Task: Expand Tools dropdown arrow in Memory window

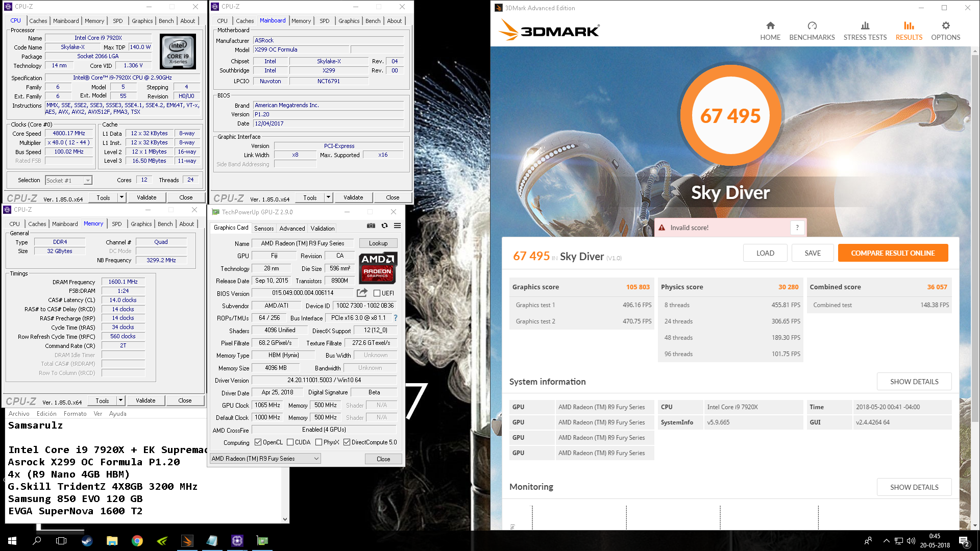Action: pyautogui.click(x=120, y=400)
